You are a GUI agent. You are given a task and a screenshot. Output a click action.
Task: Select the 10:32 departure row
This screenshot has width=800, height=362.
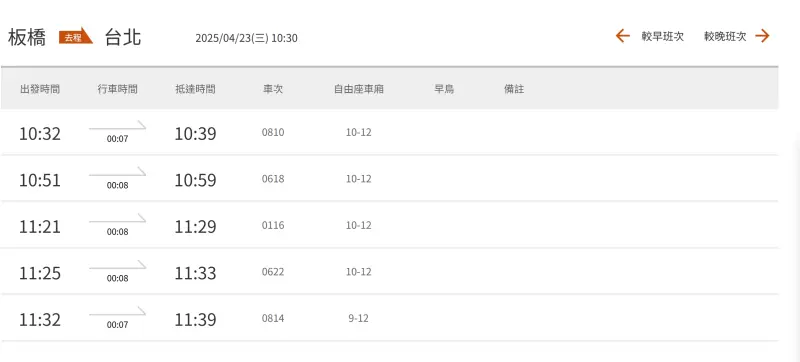coord(389,133)
